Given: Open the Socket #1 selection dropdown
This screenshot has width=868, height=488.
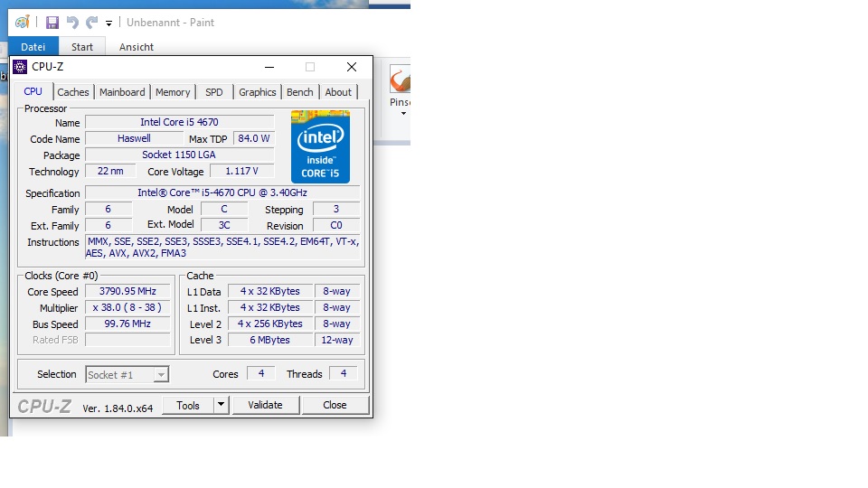Looking at the screenshot, I should (127, 374).
